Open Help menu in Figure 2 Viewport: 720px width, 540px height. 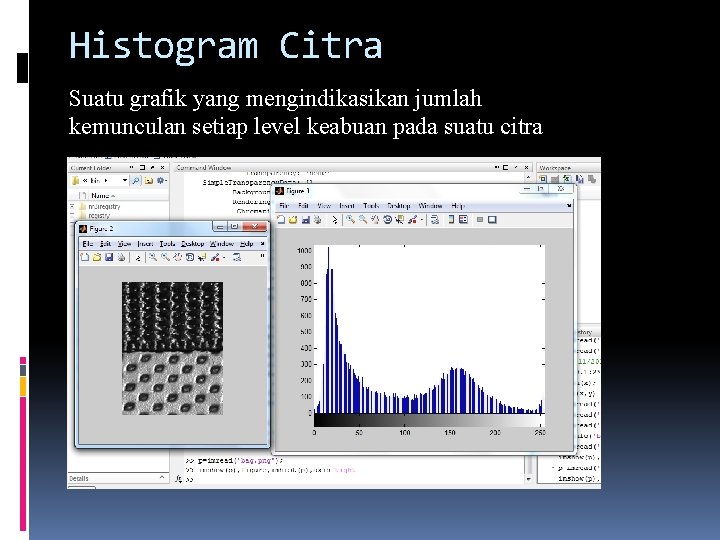tap(247, 244)
